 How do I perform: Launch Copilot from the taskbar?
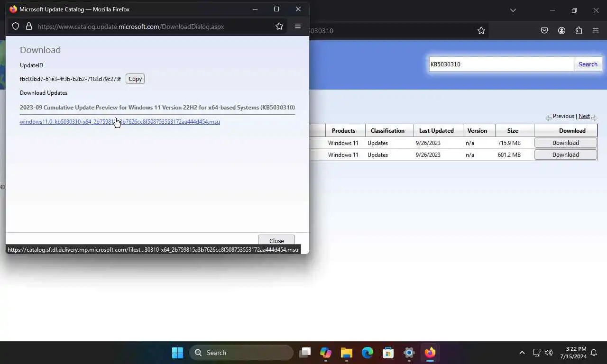326,353
